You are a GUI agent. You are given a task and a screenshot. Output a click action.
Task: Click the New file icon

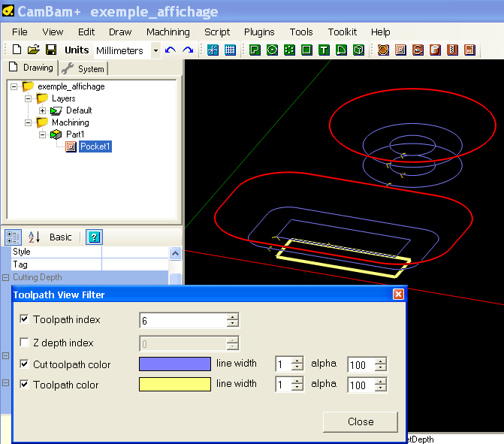coord(17,50)
